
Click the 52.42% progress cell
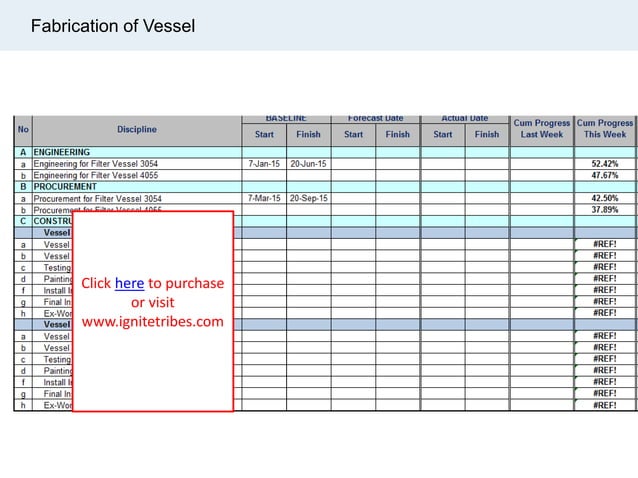click(605, 163)
